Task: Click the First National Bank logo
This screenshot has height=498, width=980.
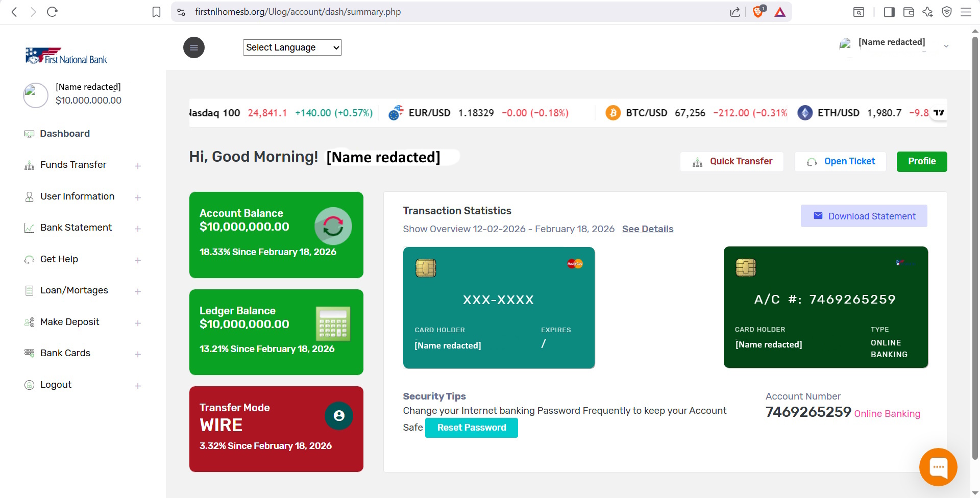Action: point(66,56)
